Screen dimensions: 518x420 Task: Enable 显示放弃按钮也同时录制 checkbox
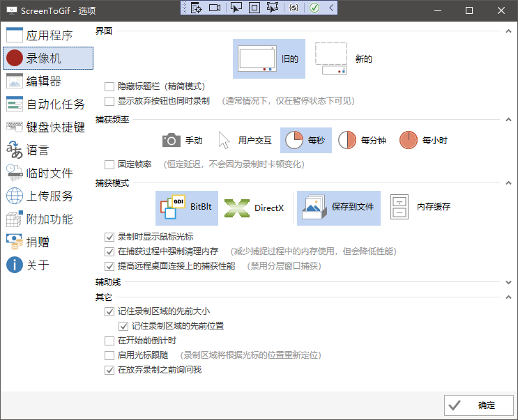[109, 101]
